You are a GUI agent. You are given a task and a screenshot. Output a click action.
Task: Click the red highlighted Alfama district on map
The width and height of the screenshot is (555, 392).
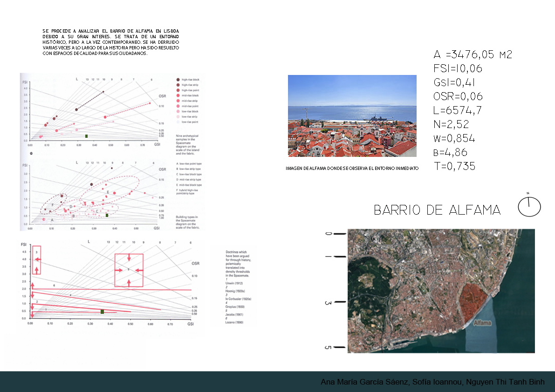[x=473, y=303]
